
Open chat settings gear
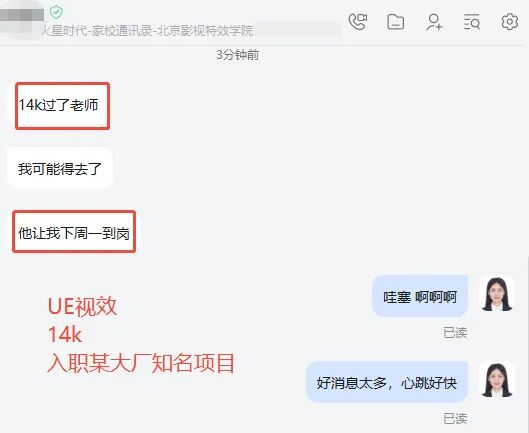pyautogui.click(x=509, y=22)
